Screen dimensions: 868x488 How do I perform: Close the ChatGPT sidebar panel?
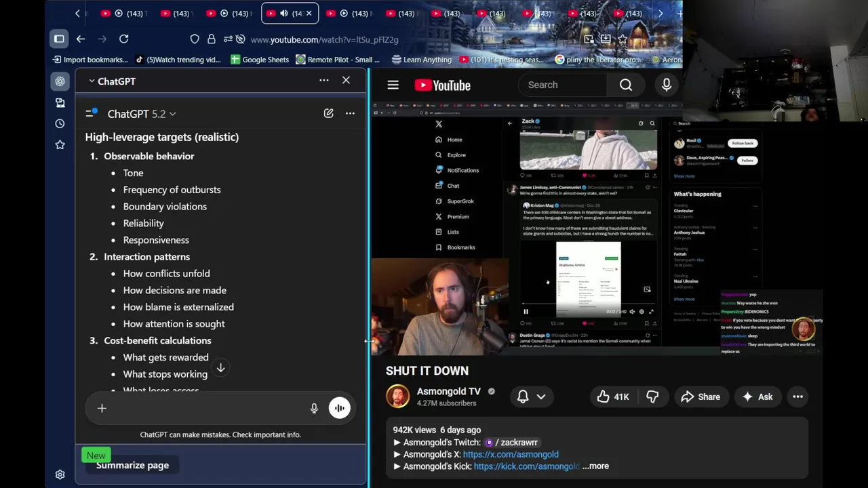346,81
